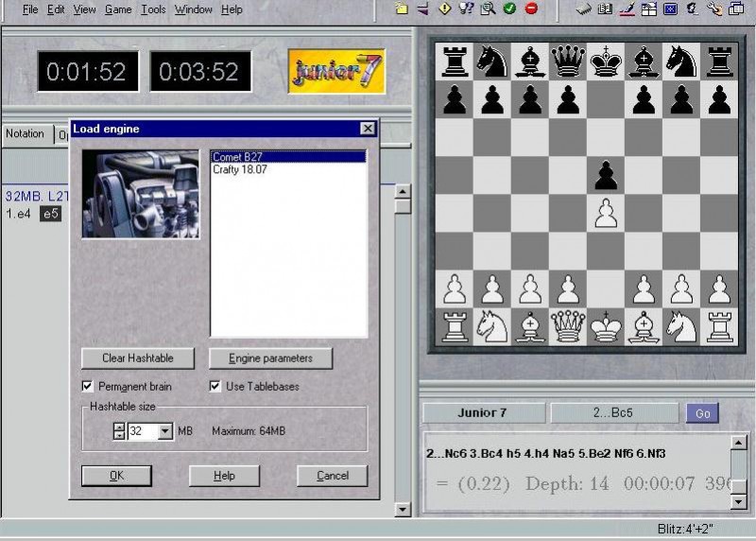Click the Junior 7 logo

tap(336, 72)
